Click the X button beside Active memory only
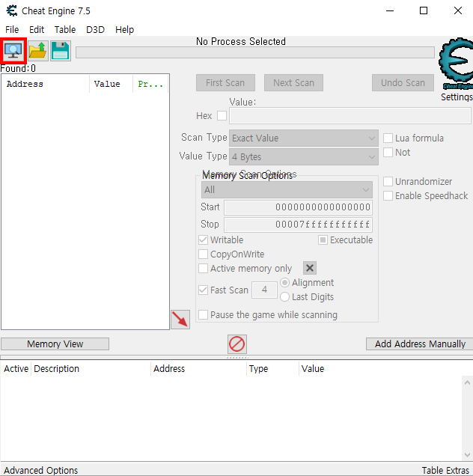Screen dimensions: 473x476 pyautogui.click(x=310, y=268)
